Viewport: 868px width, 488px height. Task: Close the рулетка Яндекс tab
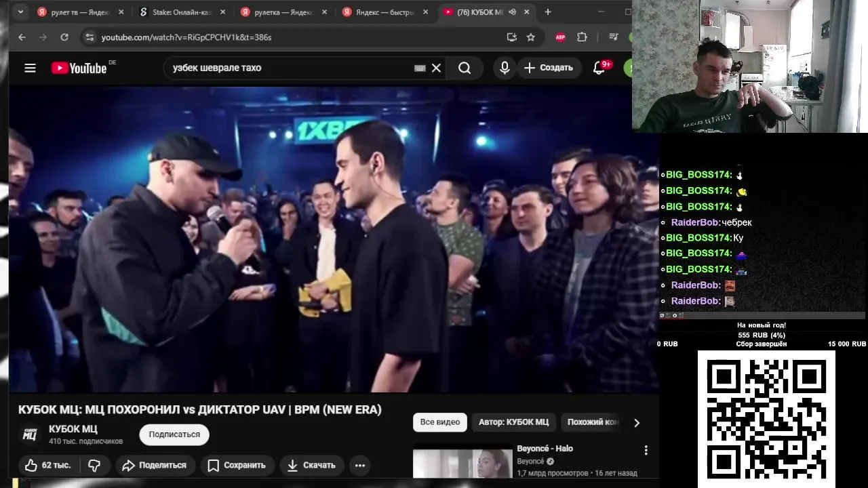[x=324, y=12]
